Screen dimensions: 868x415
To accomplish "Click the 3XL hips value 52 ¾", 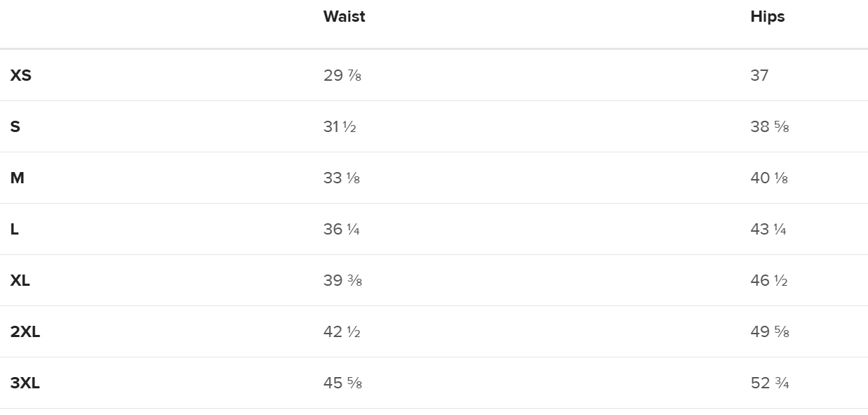I will point(770,383).
